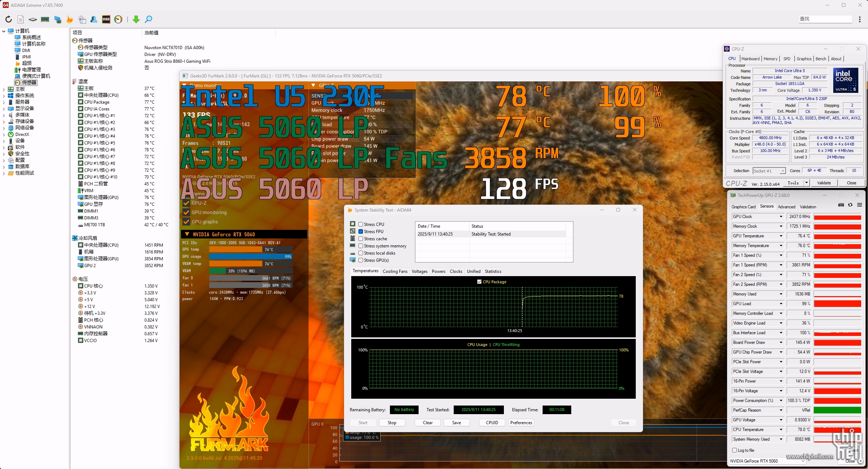Click the AIDA64 refresh toolbar icon
Image resolution: width=868 pixels, height=469 pixels.
tap(9, 19)
